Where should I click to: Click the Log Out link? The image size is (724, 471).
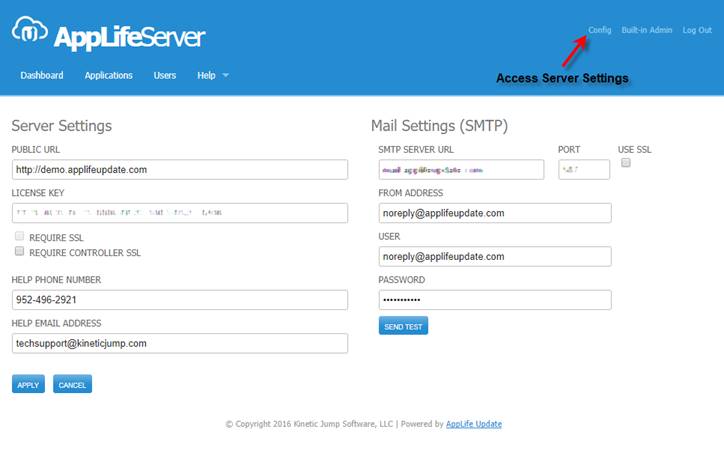click(697, 30)
